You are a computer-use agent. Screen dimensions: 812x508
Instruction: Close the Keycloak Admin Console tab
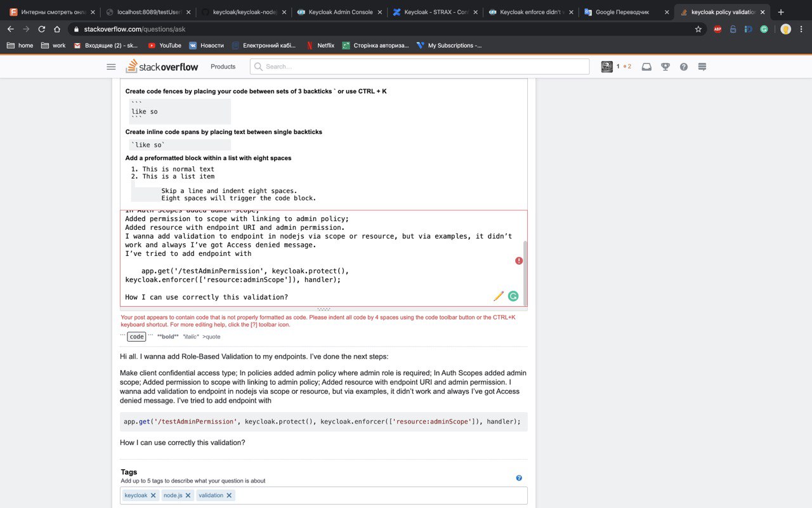(379, 12)
